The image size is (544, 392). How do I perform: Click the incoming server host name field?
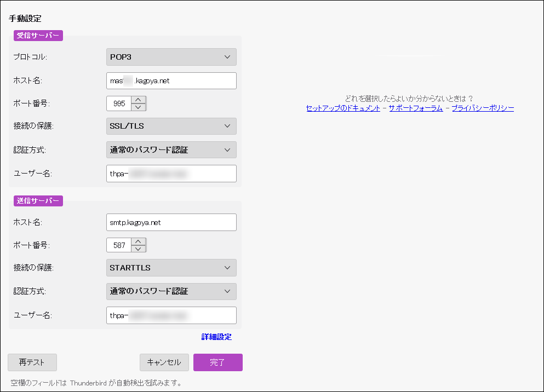(171, 80)
